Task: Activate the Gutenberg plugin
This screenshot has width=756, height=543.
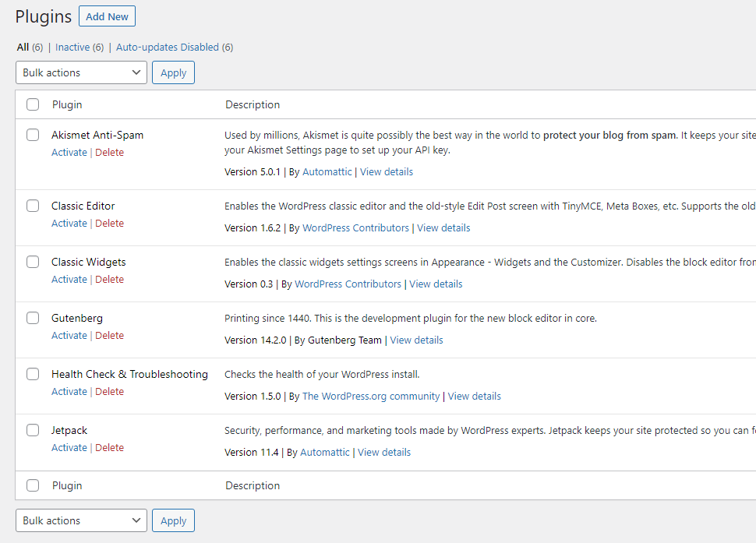Action: click(x=69, y=335)
